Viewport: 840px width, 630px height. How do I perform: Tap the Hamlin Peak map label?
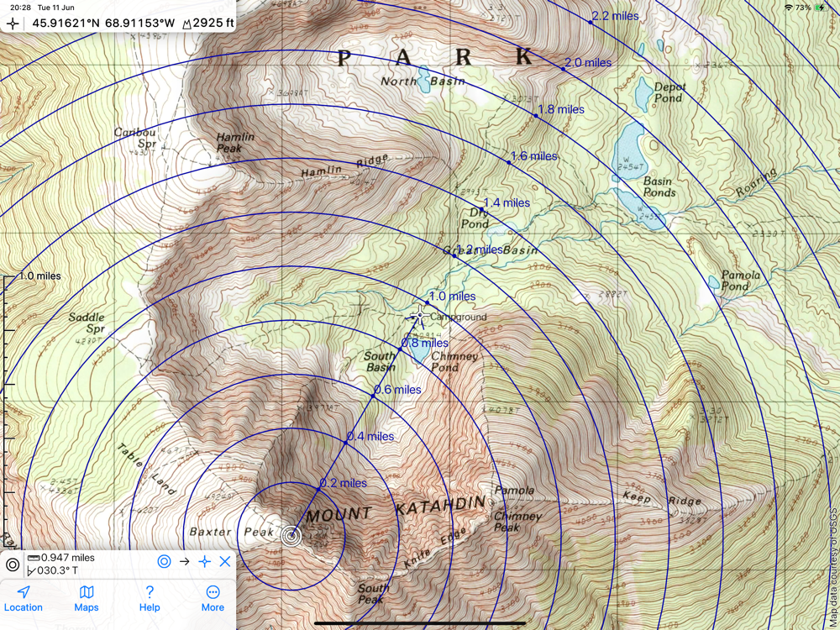(x=235, y=143)
